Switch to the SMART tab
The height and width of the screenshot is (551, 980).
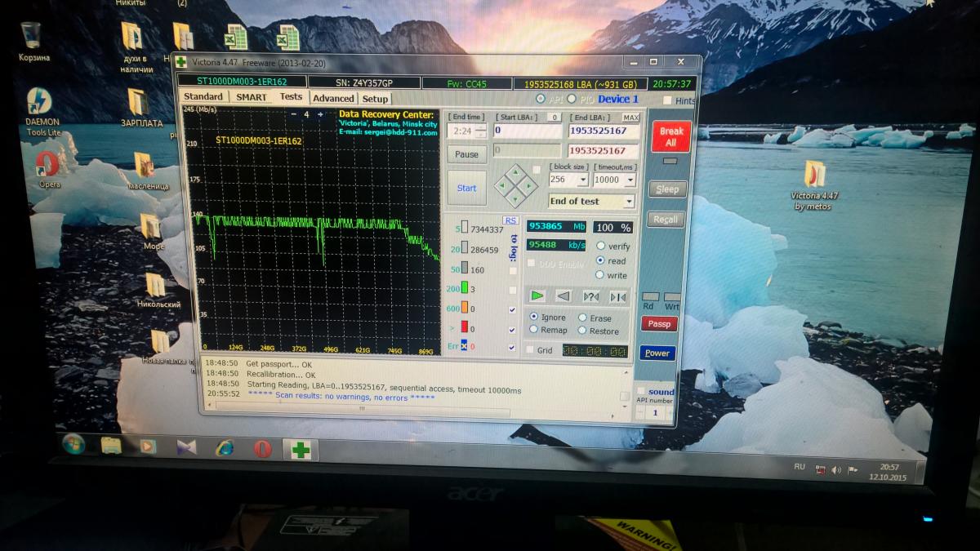tap(252, 97)
